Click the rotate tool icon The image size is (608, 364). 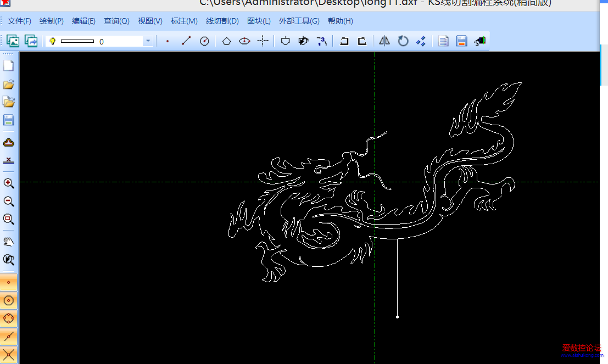coord(403,41)
